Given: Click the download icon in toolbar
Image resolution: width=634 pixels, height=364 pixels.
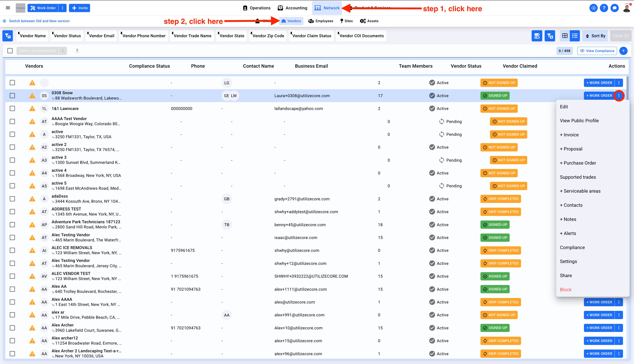Looking at the screenshot, I should tap(77, 51).
